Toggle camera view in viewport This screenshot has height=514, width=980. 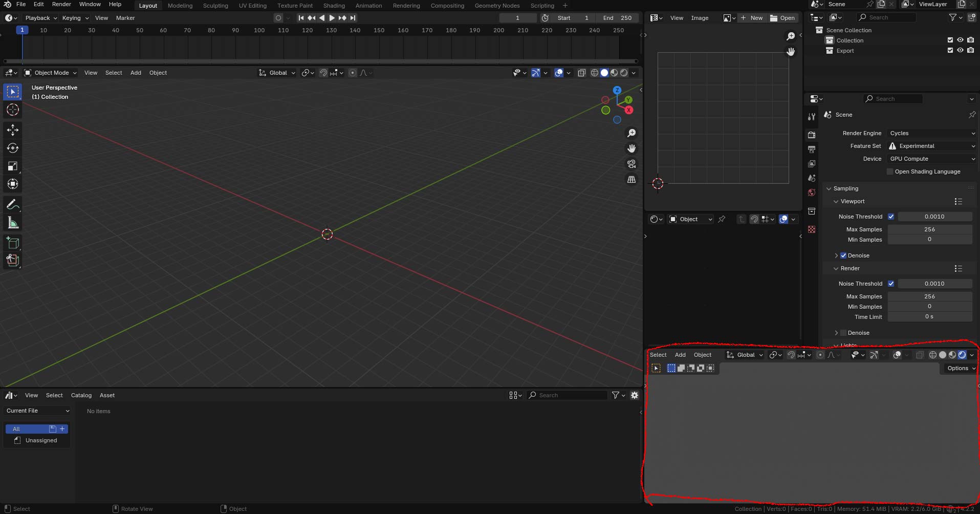coord(631,164)
